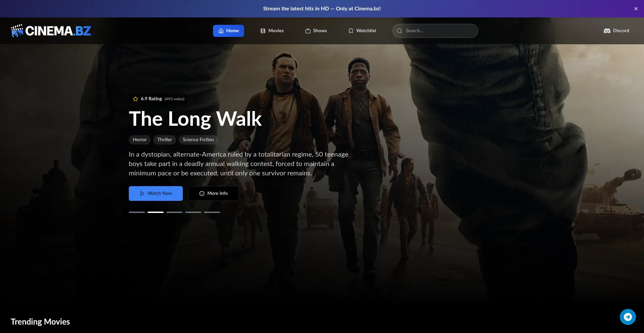The image size is (644, 333).
Task: Click the star rating icon
Action: (136, 99)
